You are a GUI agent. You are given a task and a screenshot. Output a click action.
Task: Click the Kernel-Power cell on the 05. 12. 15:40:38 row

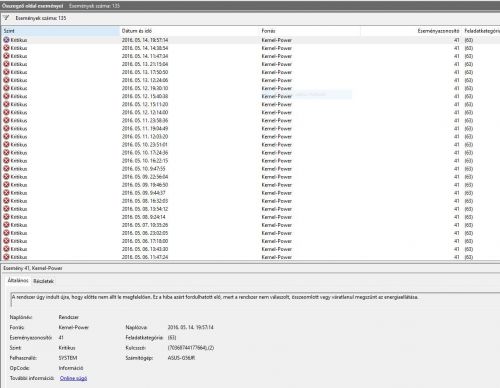[277, 96]
